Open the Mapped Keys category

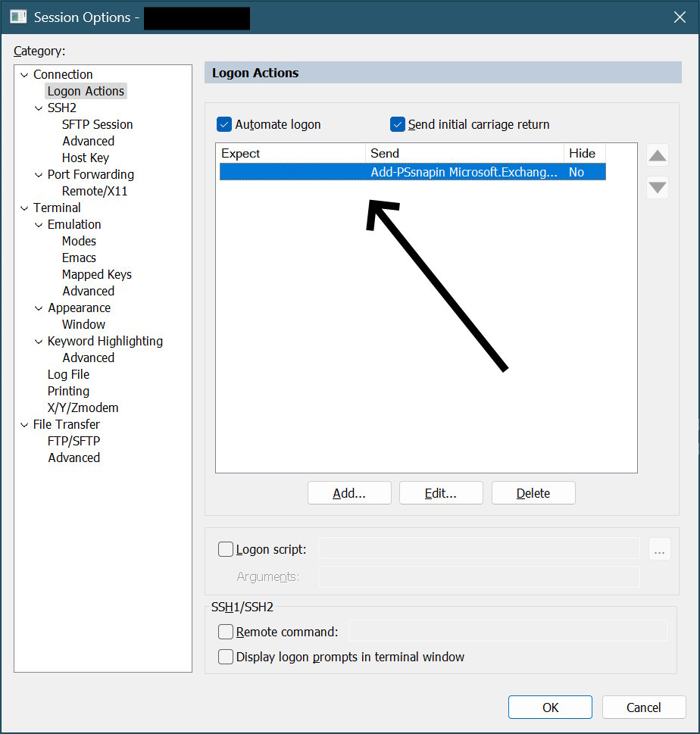pos(96,274)
